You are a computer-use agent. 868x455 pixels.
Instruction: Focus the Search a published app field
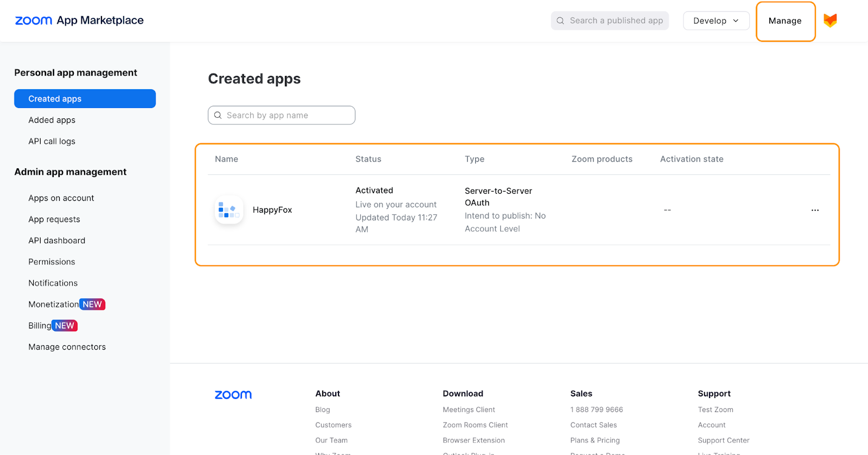click(x=610, y=21)
